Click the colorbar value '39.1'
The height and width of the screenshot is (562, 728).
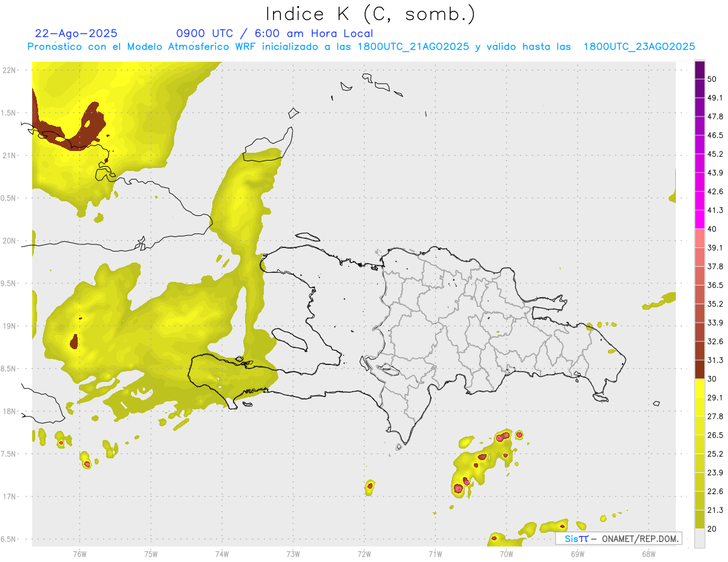point(715,247)
